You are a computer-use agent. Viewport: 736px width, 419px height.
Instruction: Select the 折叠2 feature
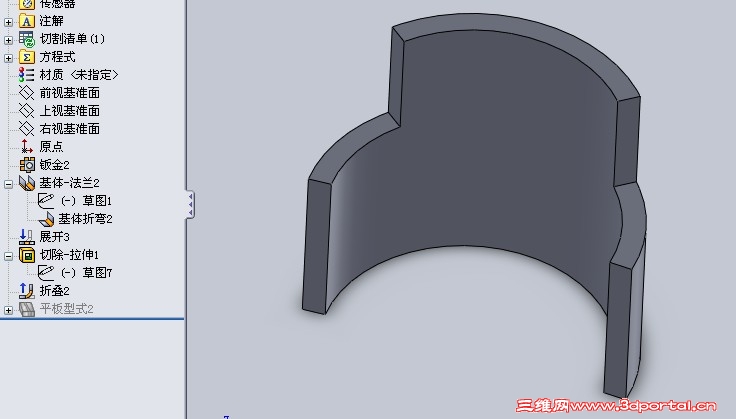pos(54,291)
